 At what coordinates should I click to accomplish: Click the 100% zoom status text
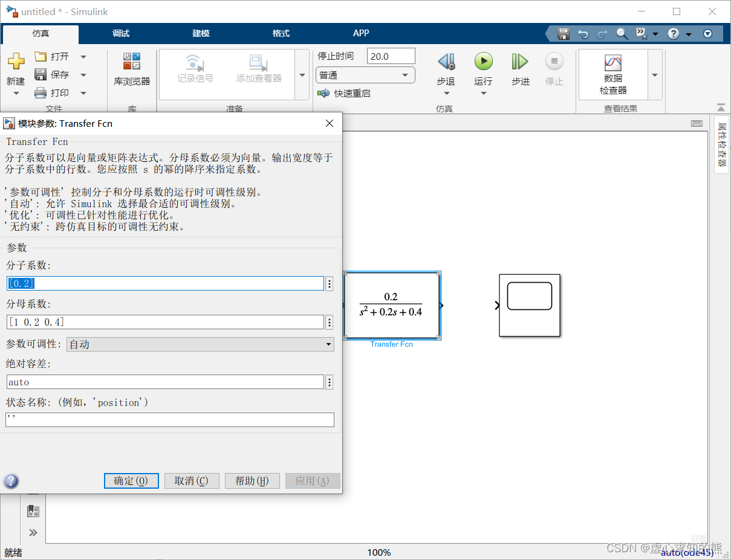click(x=379, y=552)
